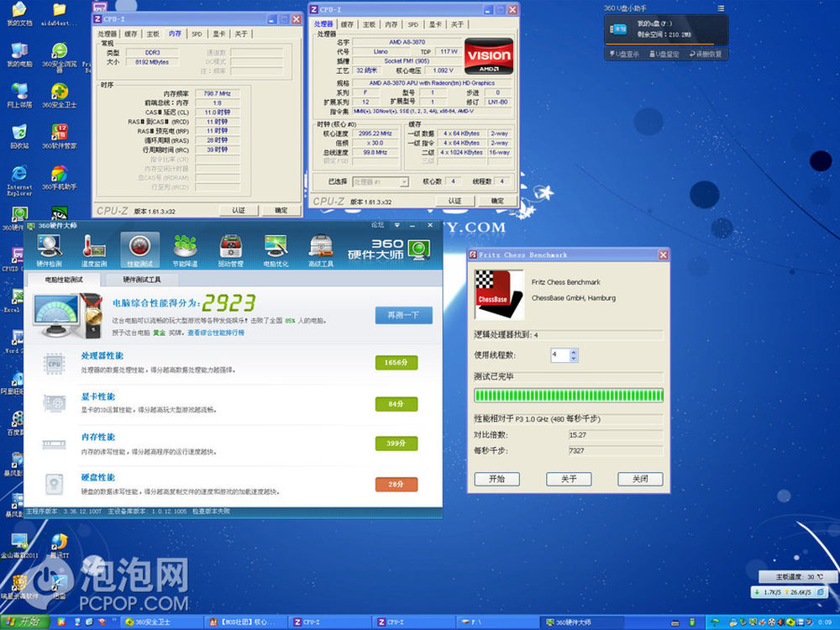The image size is (840, 630).
Task: Switch to 处理器 tab in memory CPU-Z window
Action: point(108,34)
